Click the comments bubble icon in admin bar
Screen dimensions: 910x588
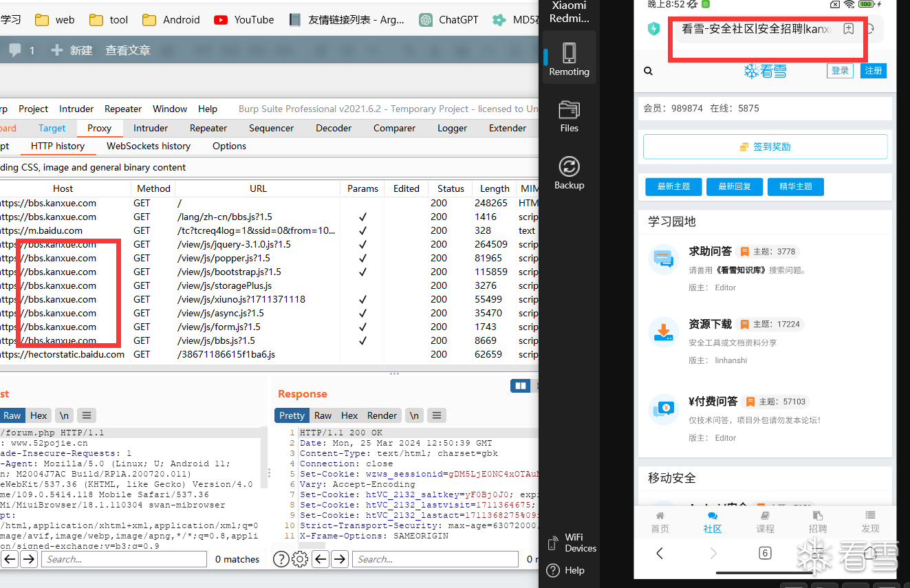14,50
